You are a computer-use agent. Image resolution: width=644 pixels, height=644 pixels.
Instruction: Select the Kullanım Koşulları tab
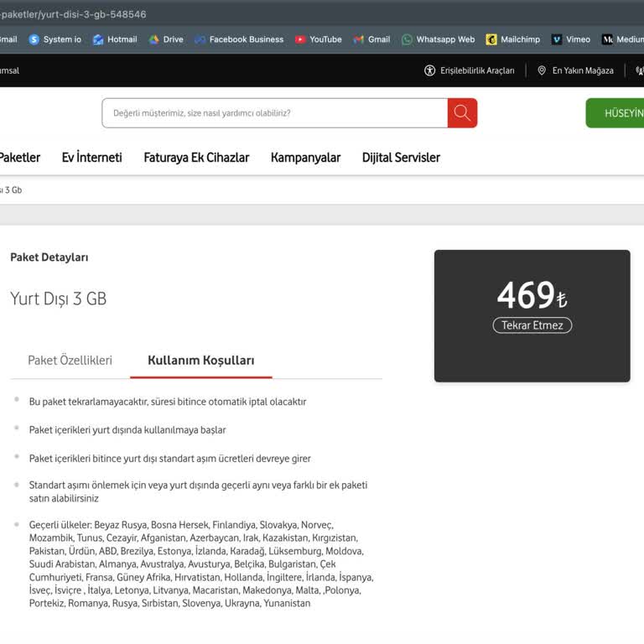click(x=201, y=361)
